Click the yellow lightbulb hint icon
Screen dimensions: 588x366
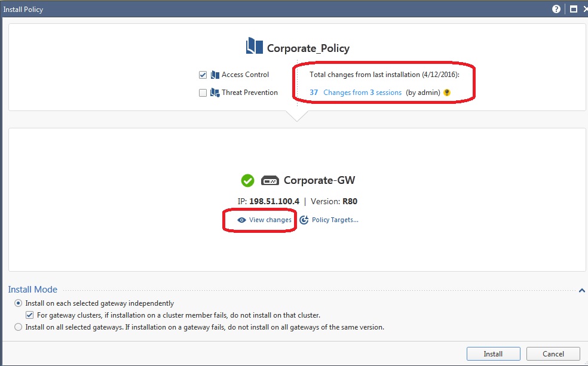(446, 93)
